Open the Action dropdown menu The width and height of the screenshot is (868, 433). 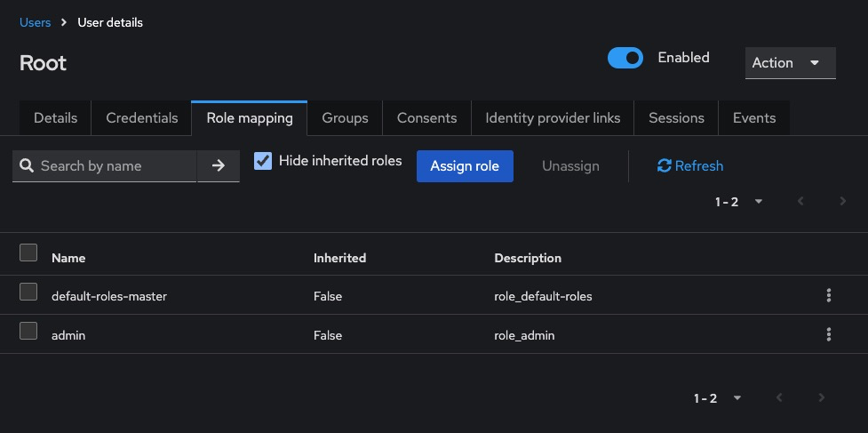(x=790, y=63)
